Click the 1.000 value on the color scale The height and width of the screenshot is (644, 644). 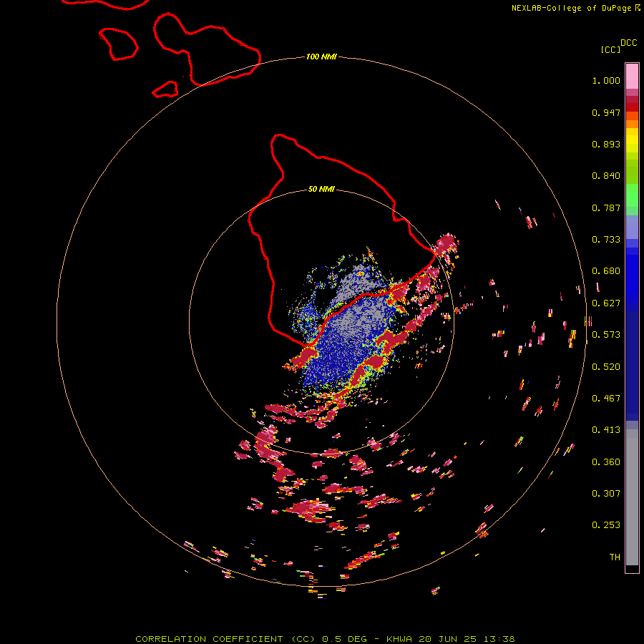click(606, 80)
